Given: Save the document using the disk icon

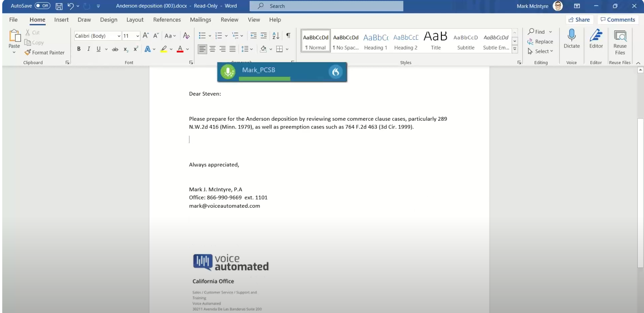Looking at the screenshot, I should (59, 6).
